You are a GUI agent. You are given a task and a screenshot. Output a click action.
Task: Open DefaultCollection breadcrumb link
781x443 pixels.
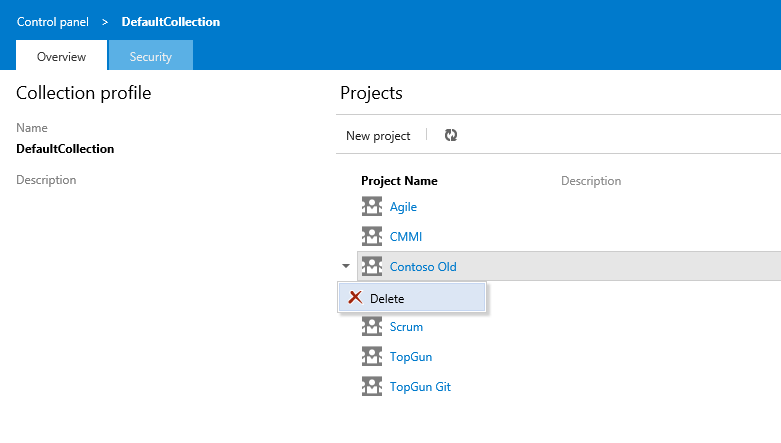click(x=171, y=22)
